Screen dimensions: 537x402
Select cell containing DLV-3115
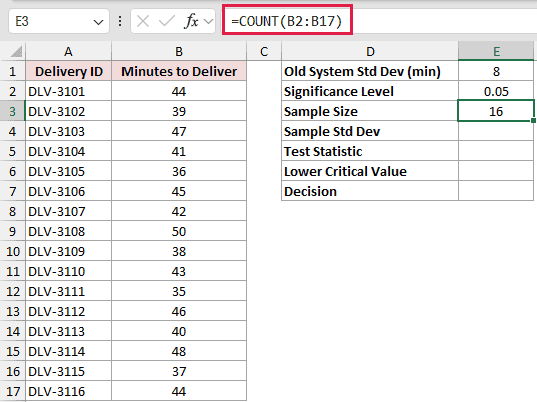pos(68,371)
